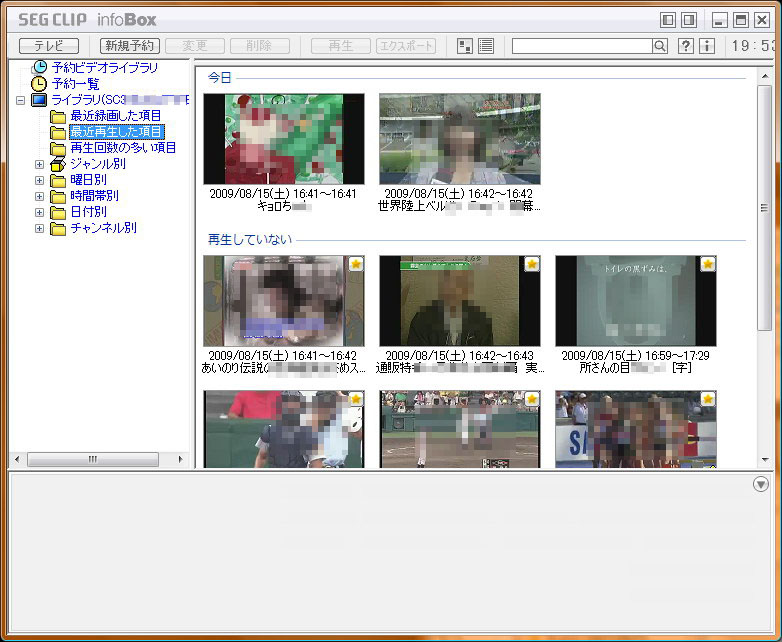Viewport: 782px width, 642px height.
Task: Select 時間帯別 folder item
Action: pos(94,196)
